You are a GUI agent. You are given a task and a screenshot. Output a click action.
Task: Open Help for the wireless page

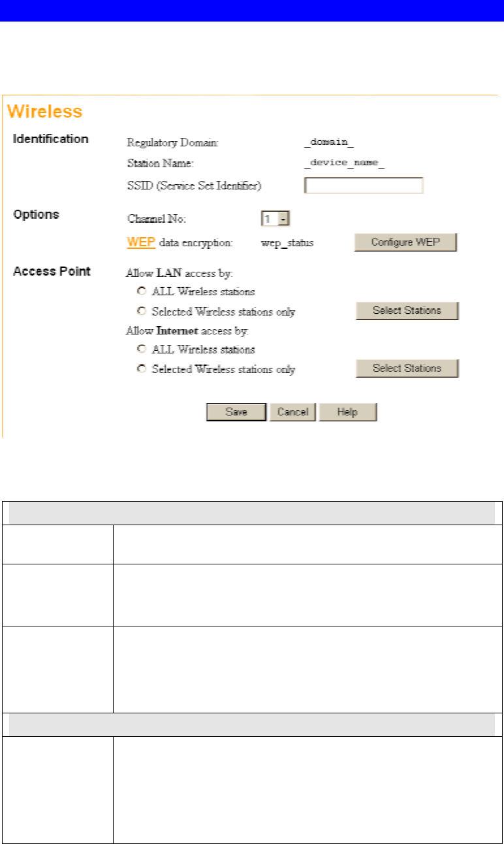(348, 412)
